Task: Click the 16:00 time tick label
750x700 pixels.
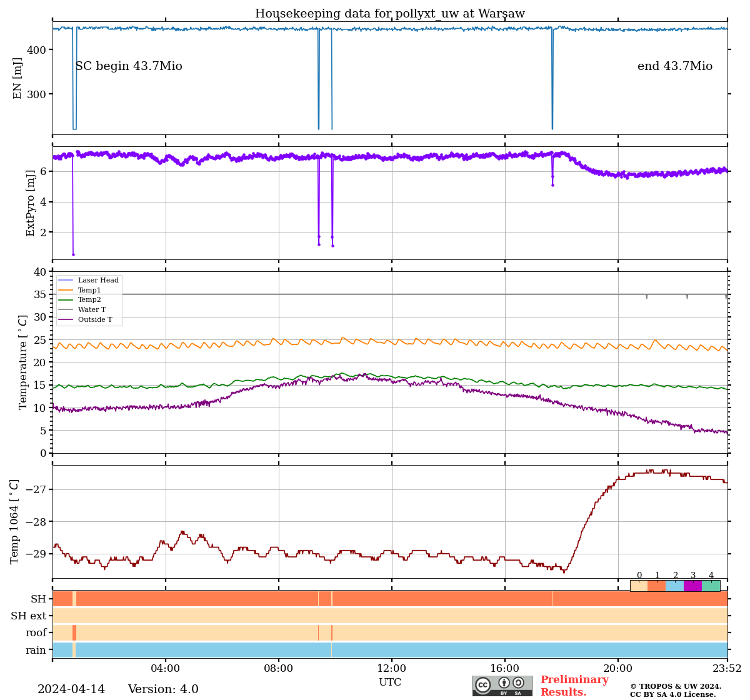Action: (x=505, y=668)
